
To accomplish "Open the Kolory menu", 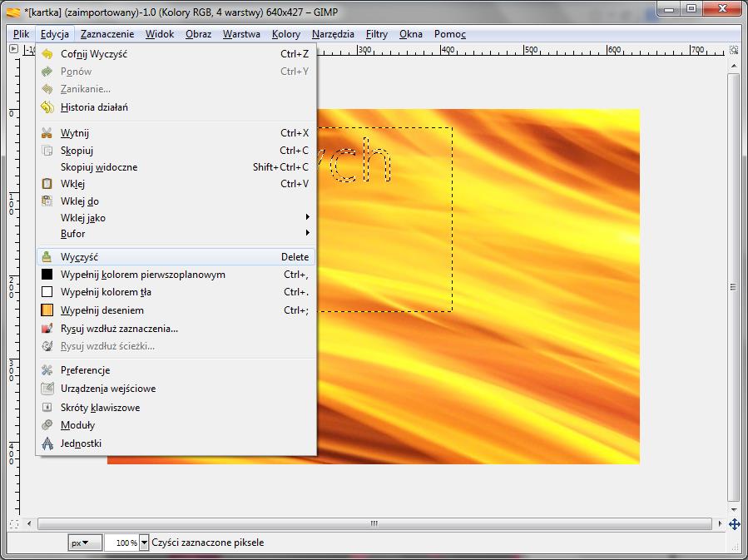I will [286, 34].
